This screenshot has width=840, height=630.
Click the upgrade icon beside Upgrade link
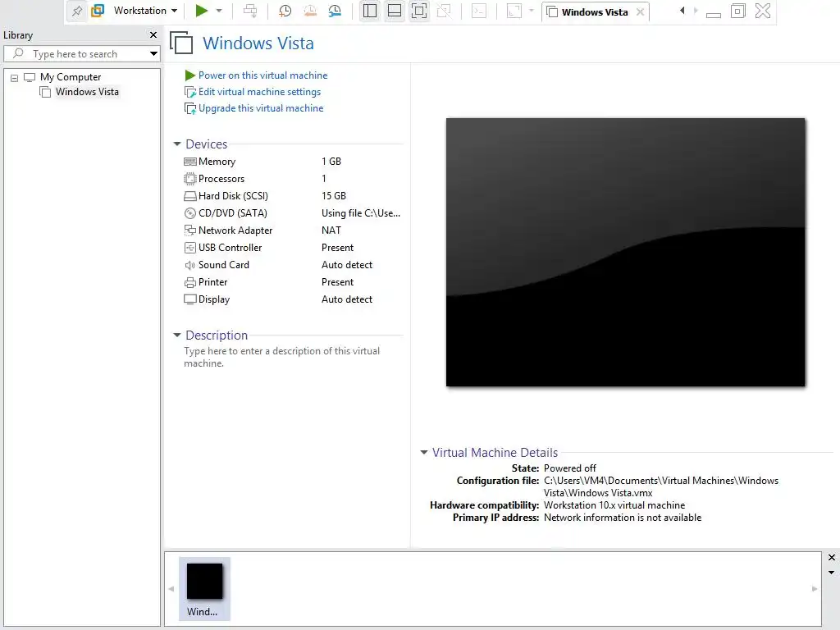pyautogui.click(x=189, y=109)
